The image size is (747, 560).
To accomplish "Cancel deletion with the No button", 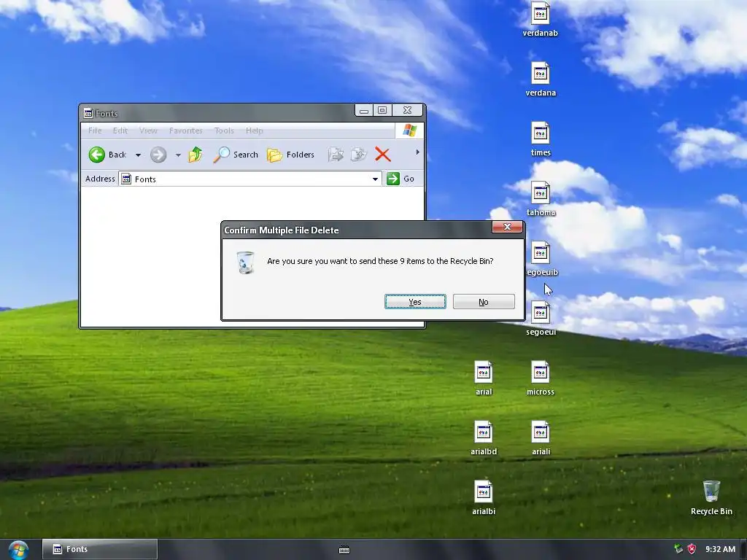I will (x=484, y=302).
